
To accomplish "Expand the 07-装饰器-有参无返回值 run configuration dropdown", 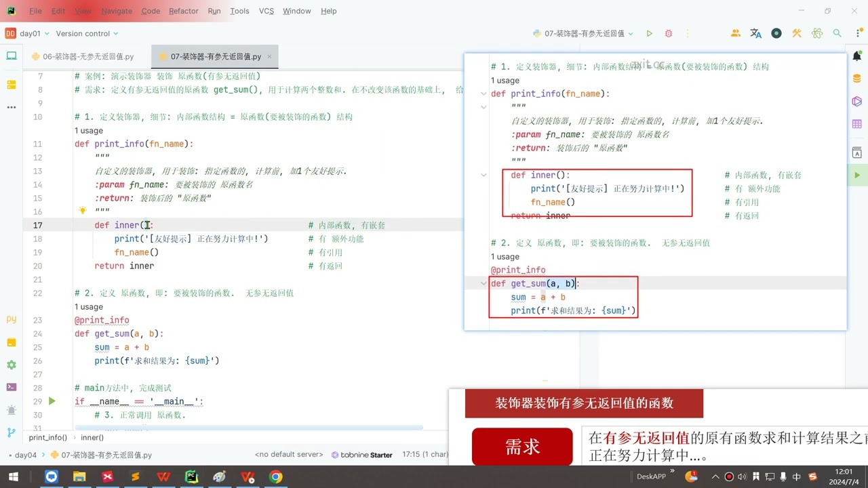I will (x=583, y=33).
